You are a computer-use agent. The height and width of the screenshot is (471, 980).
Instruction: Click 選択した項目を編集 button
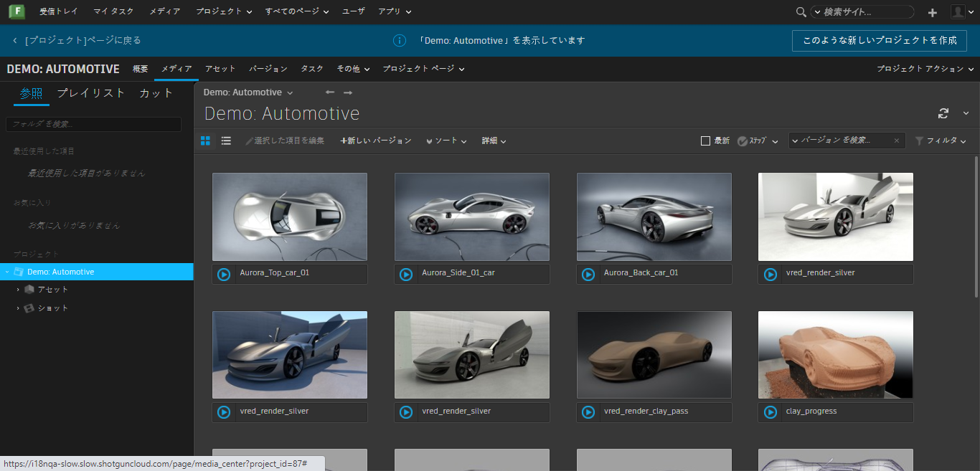point(284,141)
